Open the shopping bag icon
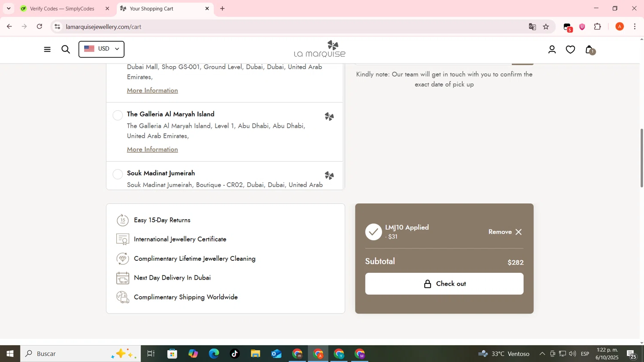Screen dimensions: 644x362 point(590,50)
